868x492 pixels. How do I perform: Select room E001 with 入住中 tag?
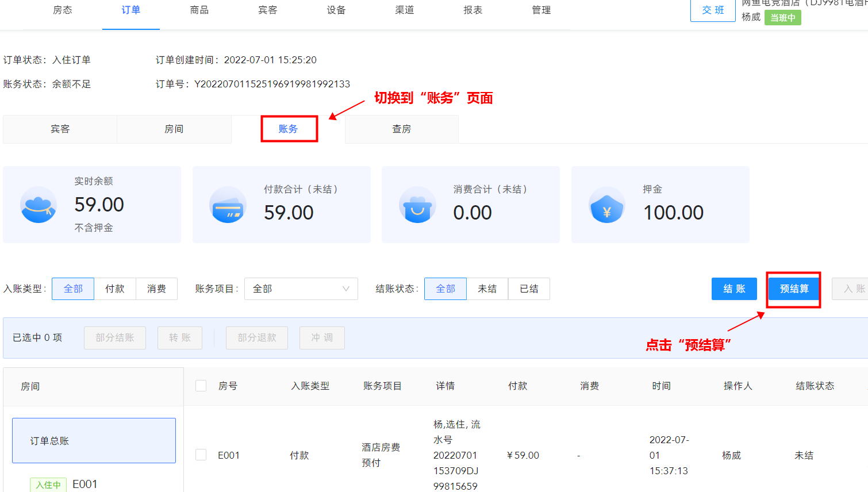64,485
